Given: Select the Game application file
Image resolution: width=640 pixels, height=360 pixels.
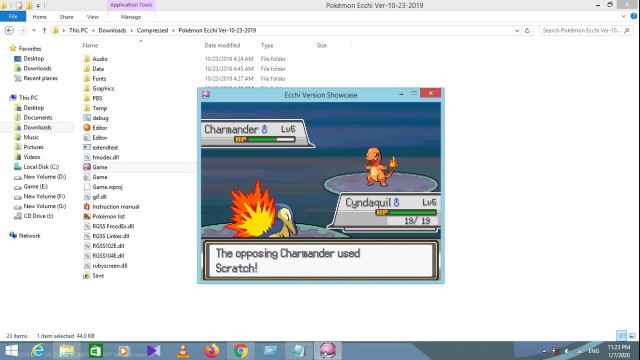Looking at the screenshot, I should coord(100,167).
